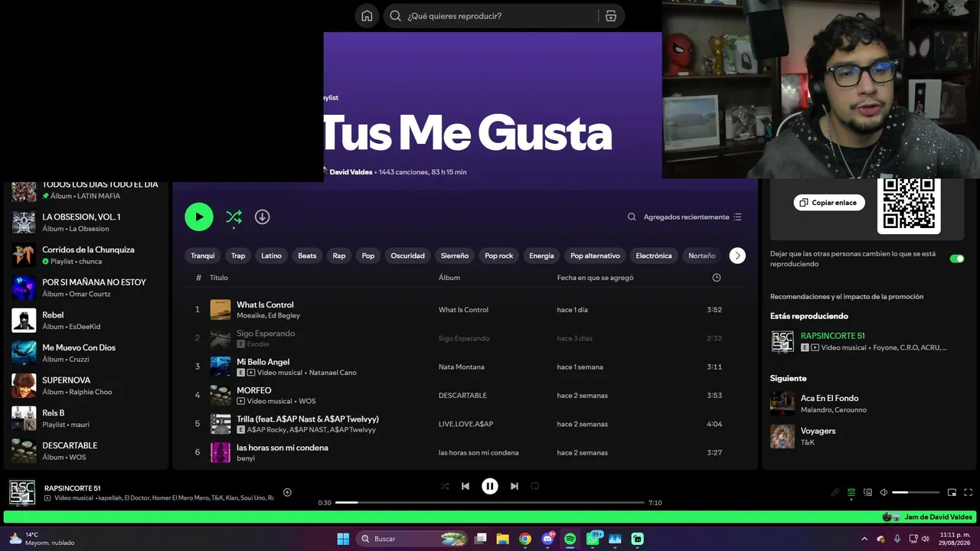Adjust the Spotify volume slider
This screenshot has width=980, height=551.
click(x=916, y=493)
